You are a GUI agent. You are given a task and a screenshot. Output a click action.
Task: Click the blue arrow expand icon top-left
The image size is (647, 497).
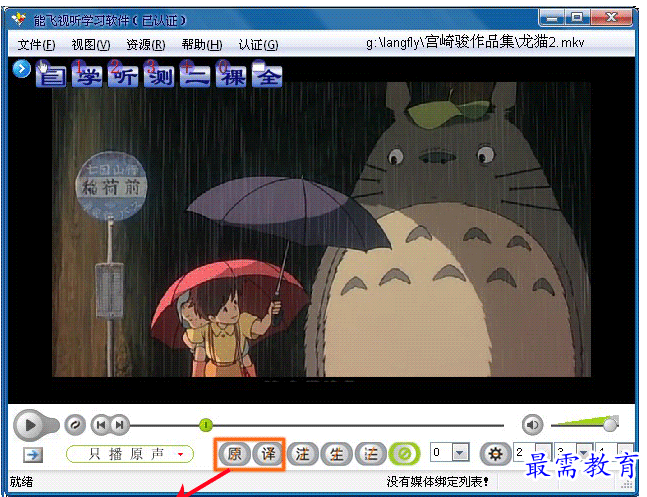[21, 69]
